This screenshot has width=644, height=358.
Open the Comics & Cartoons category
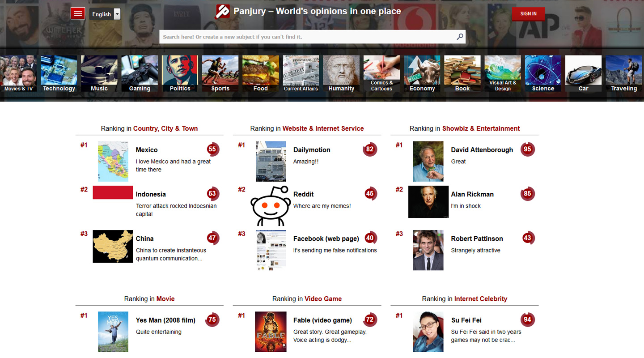click(381, 73)
